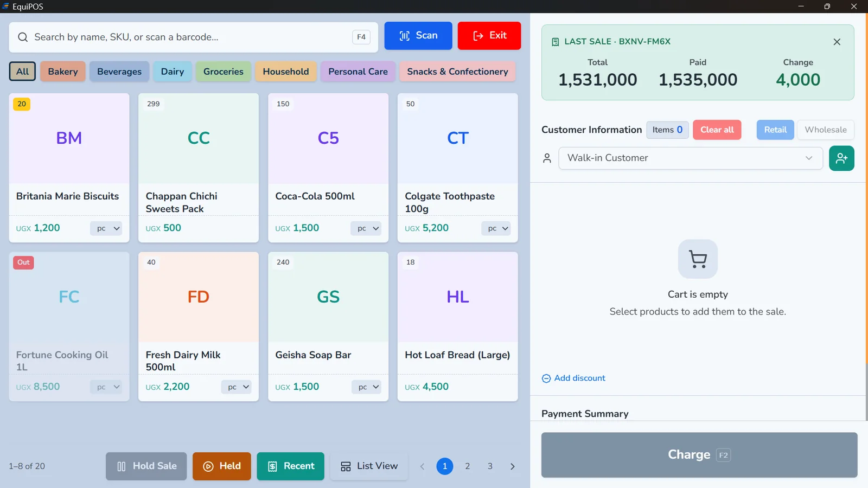The image size is (868, 488).
Task: Open unit dropdown for Fresh Dairy Milk
Action: (236, 387)
